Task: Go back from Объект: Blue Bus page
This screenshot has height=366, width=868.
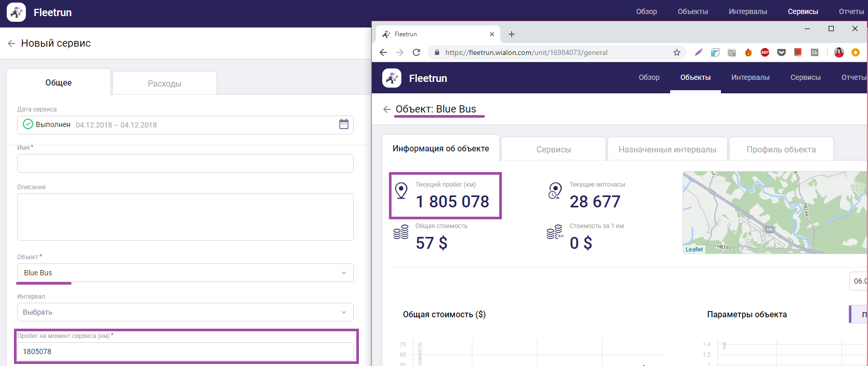Action: (386, 109)
